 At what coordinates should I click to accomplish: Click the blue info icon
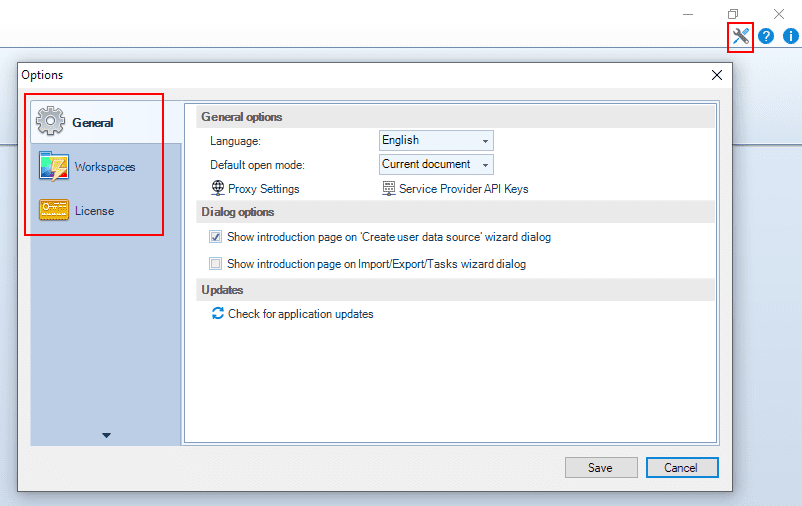coord(791,37)
